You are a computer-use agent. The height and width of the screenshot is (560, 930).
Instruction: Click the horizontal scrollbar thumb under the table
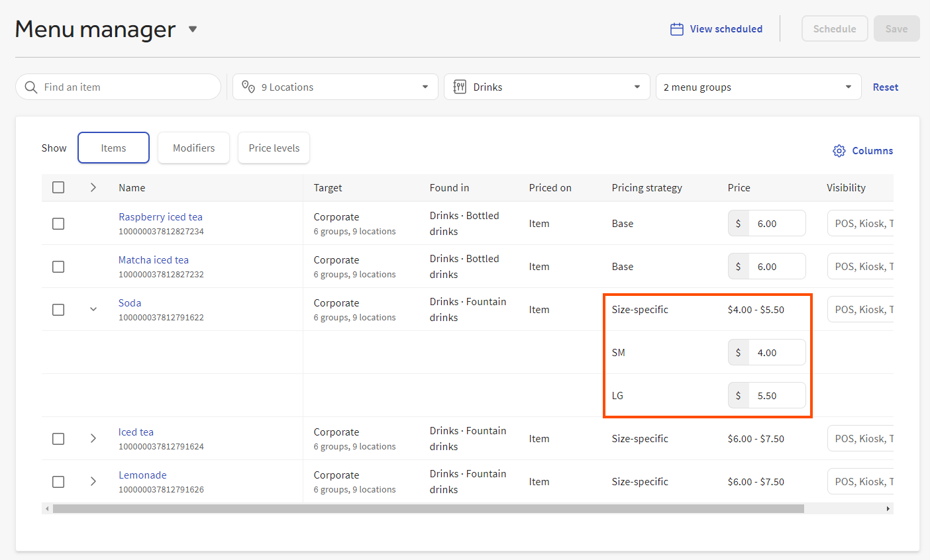click(x=429, y=508)
